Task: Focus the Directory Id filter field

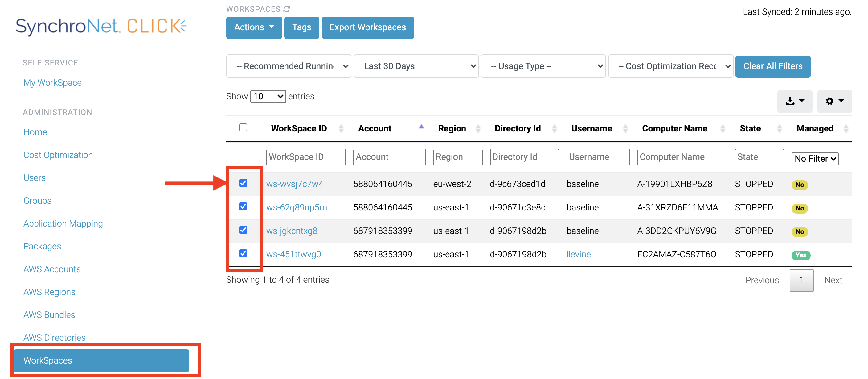Action: (524, 157)
